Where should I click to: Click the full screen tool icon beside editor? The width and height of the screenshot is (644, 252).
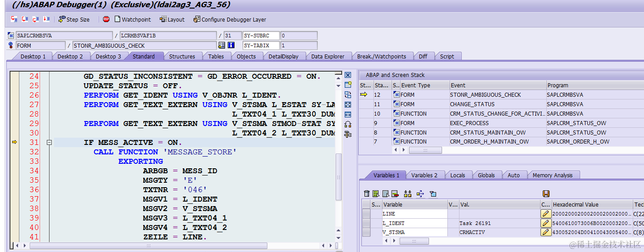(347, 104)
